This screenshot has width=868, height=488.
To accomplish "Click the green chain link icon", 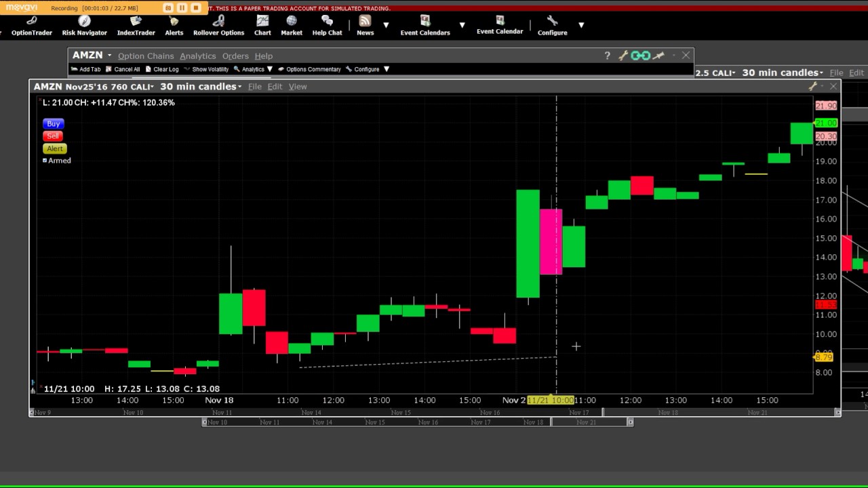I will pyautogui.click(x=640, y=56).
